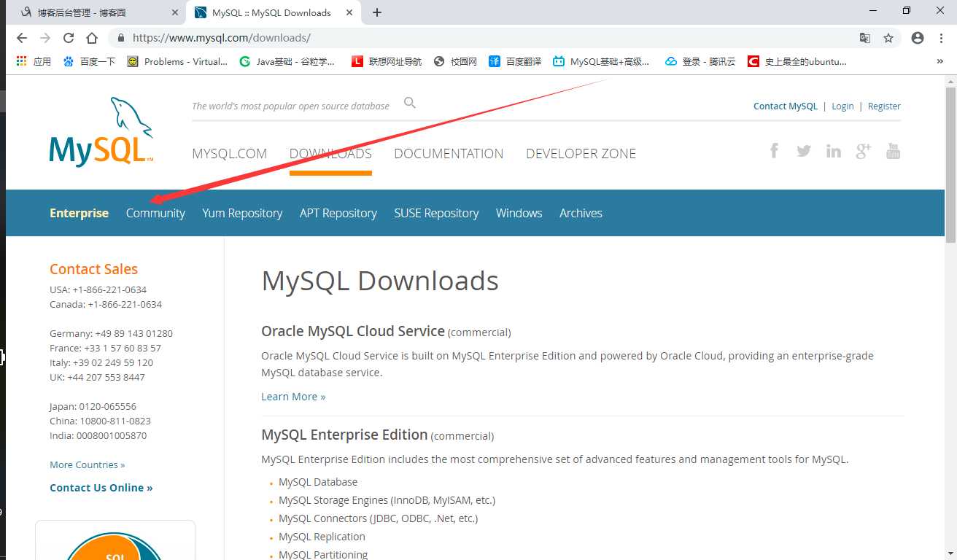Click the Login link

pyautogui.click(x=842, y=106)
